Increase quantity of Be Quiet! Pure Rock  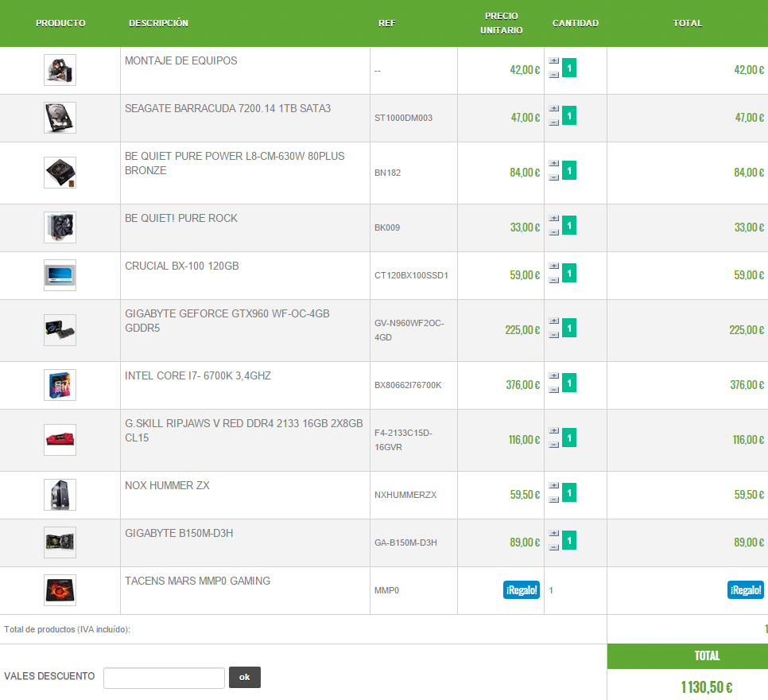pos(553,218)
